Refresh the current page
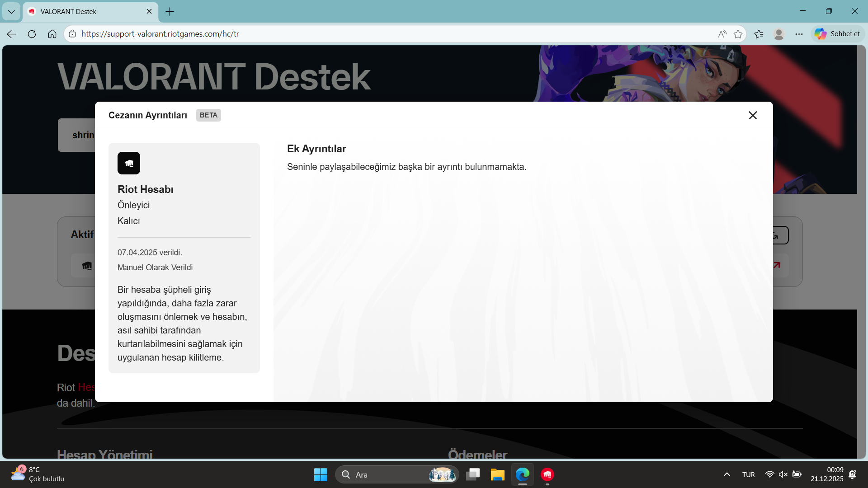Viewport: 868px width, 488px height. pos(32,34)
